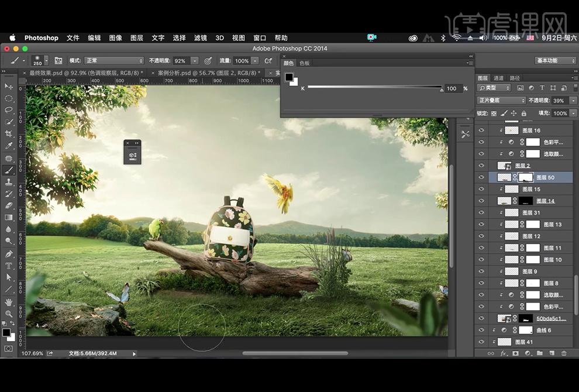Screen dimensions: 579x392
Task: Select the Path Selection tool
Action: click(9, 277)
